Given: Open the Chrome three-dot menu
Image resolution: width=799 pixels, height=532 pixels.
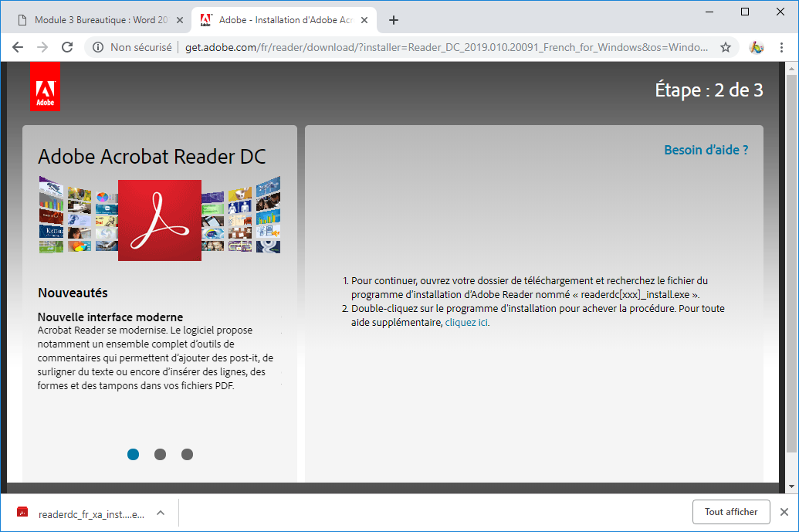Looking at the screenshot, I should pyautogui.click(x=782, y=47).
